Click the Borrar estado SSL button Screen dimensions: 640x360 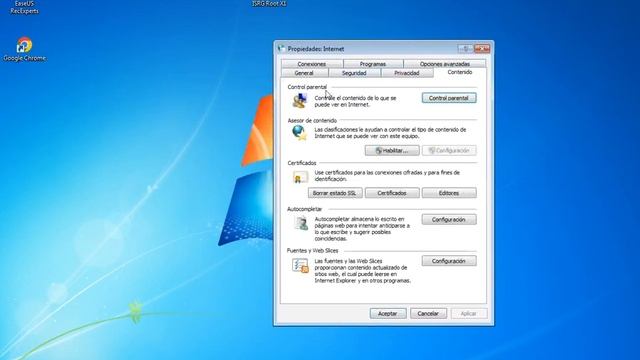point(335,193)
